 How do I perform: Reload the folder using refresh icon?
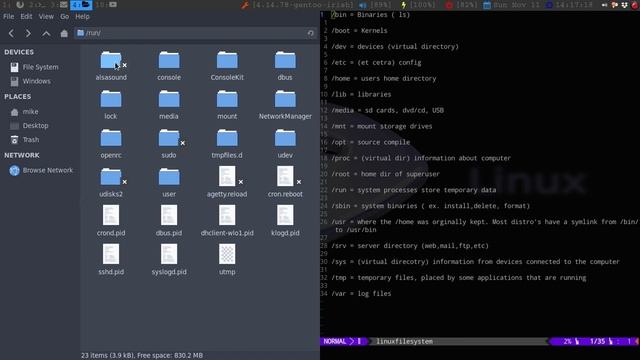click(x=311, y=33)
